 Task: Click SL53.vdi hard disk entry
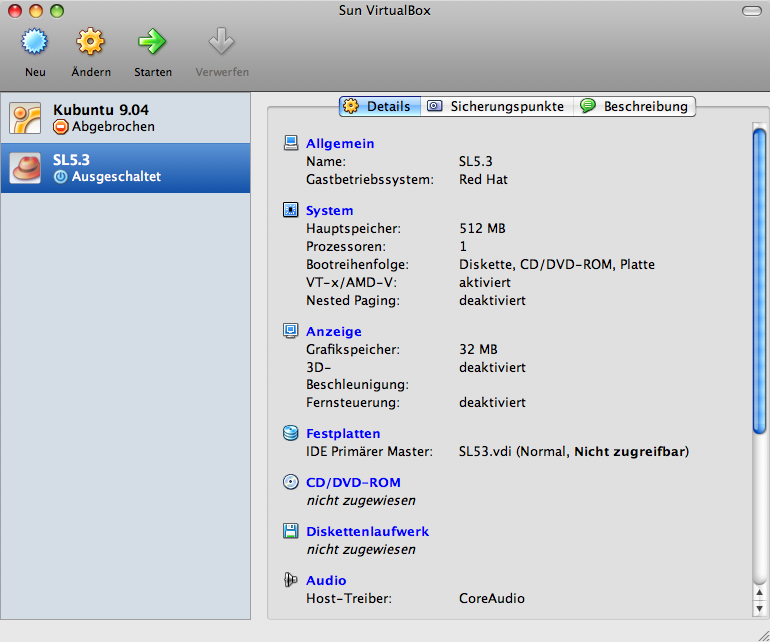coord(574,451)
